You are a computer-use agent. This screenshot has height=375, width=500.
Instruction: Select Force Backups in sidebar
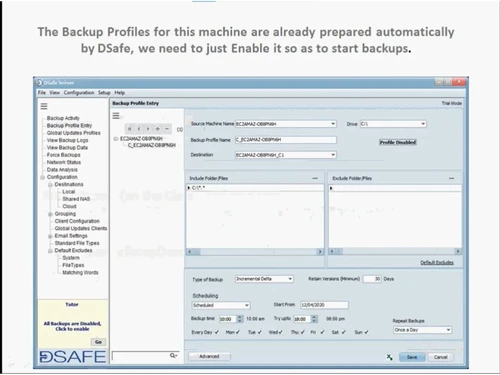pos(64,155)
